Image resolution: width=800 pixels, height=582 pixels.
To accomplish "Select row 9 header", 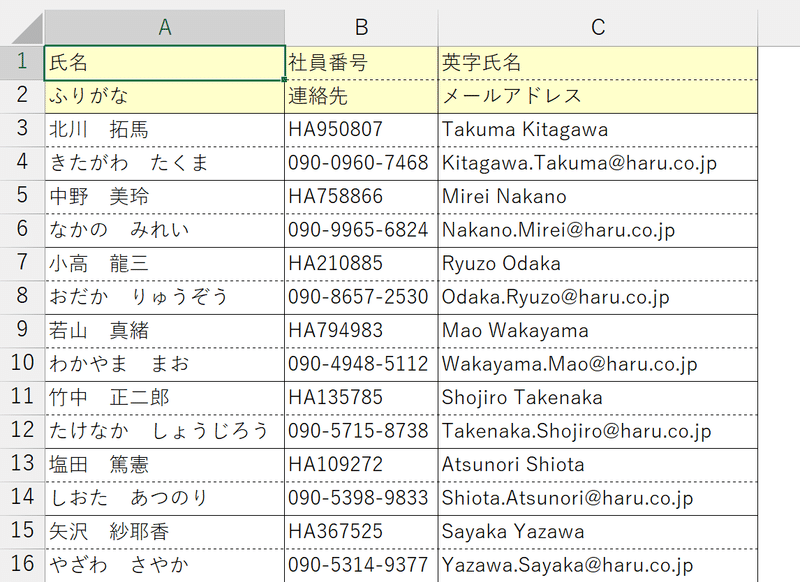I will click(22, 331).
